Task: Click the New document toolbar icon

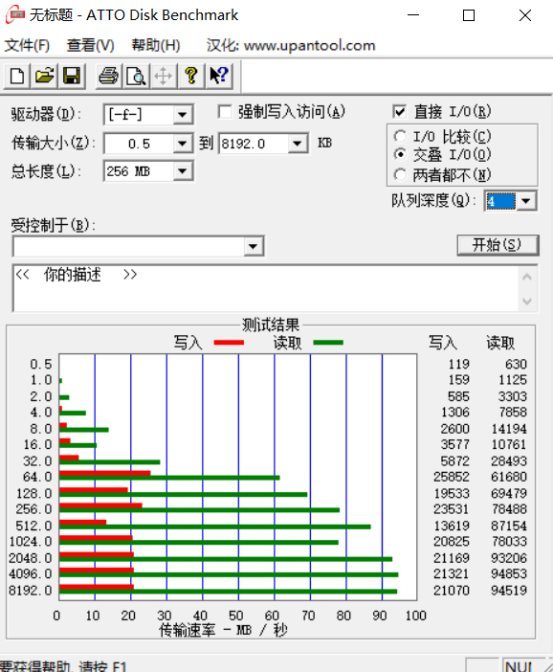Action: pos(17,76)
